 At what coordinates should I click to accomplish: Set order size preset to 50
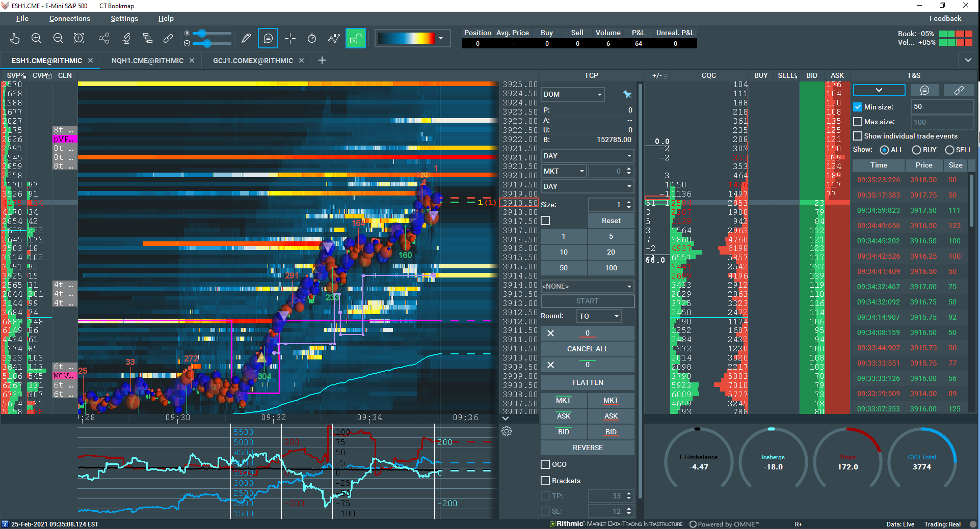(564, 268)
